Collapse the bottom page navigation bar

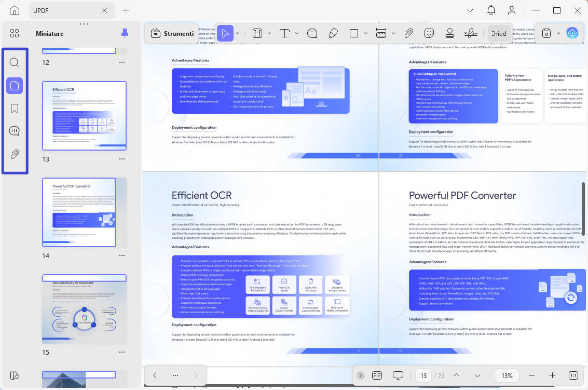tap(360, 375)
